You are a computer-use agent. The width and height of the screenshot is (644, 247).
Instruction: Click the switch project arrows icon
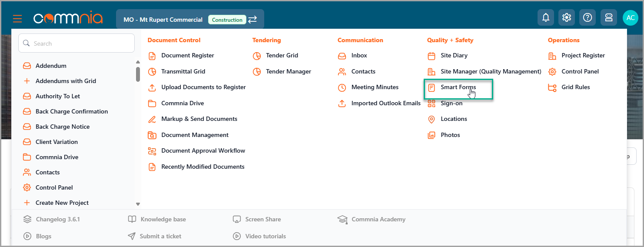pyautogui.click(x=252, y=20)
